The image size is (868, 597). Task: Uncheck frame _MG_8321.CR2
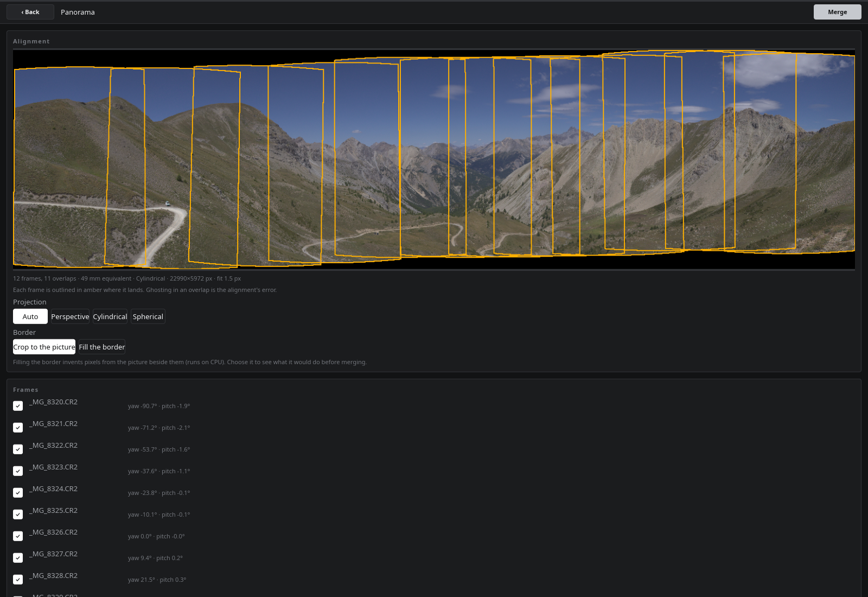[18, 428]
